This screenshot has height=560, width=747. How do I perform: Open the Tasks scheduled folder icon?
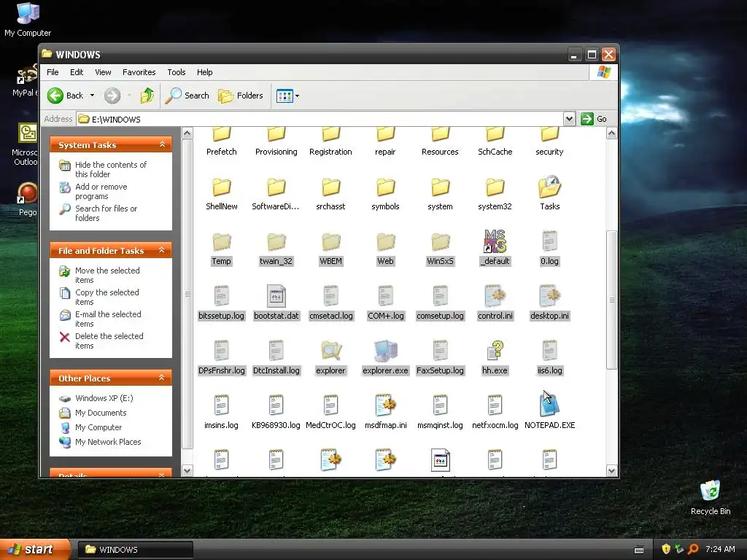coord(549,187)
